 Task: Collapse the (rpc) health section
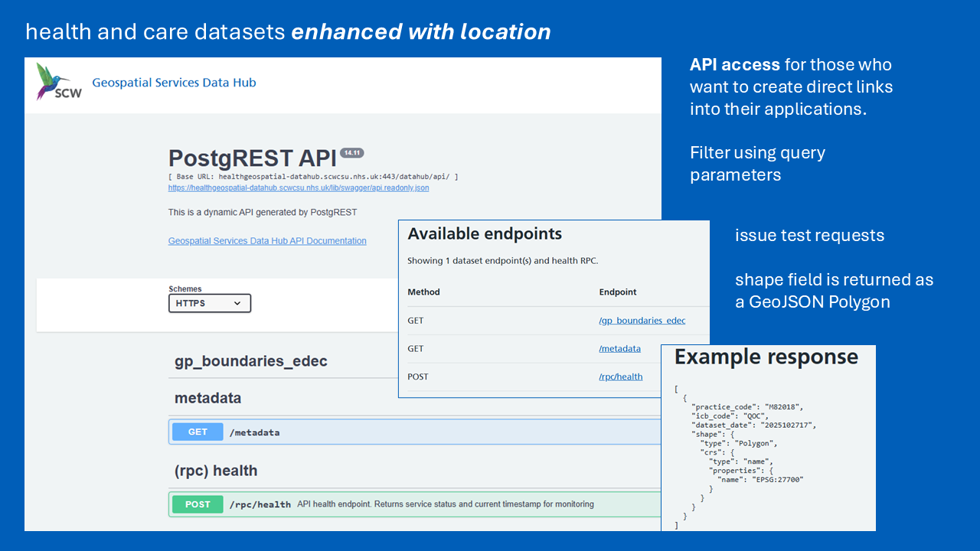(x=216, y=471)
